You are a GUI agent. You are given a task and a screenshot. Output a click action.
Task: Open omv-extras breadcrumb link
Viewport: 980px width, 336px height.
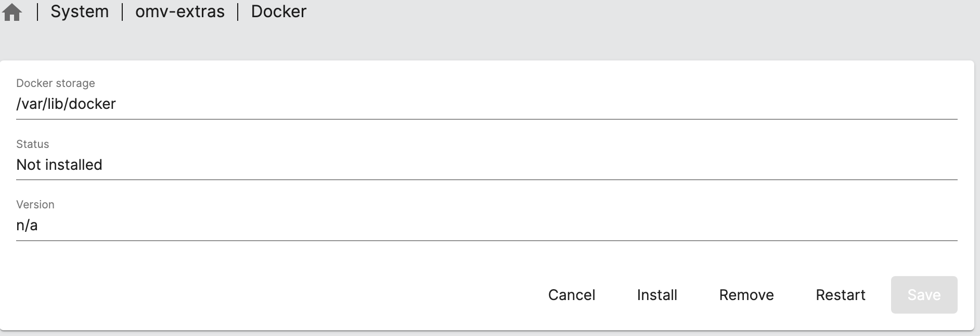pos(180,11)
